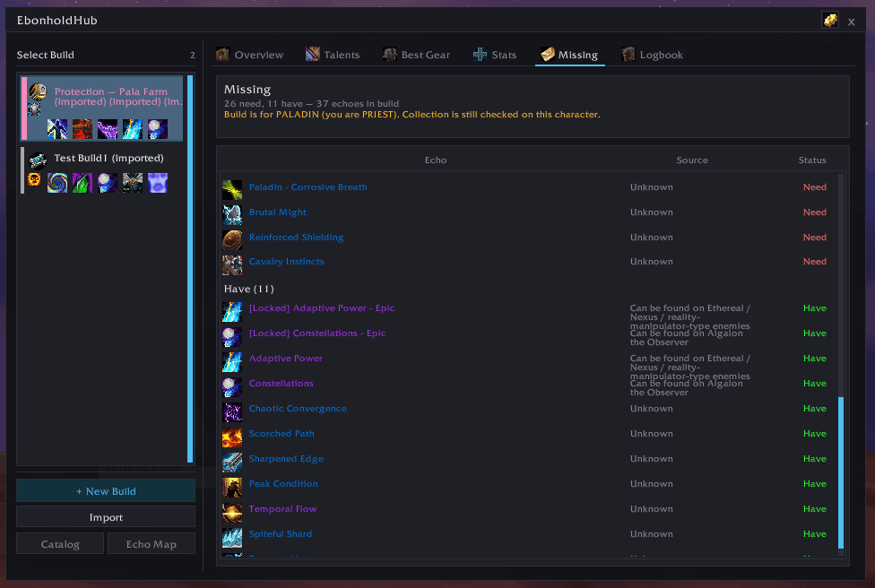Viewport: 875px width, 588px height.
Task: Click the Cavalry Instincts echo icon
Action: (x=232, y=264)
